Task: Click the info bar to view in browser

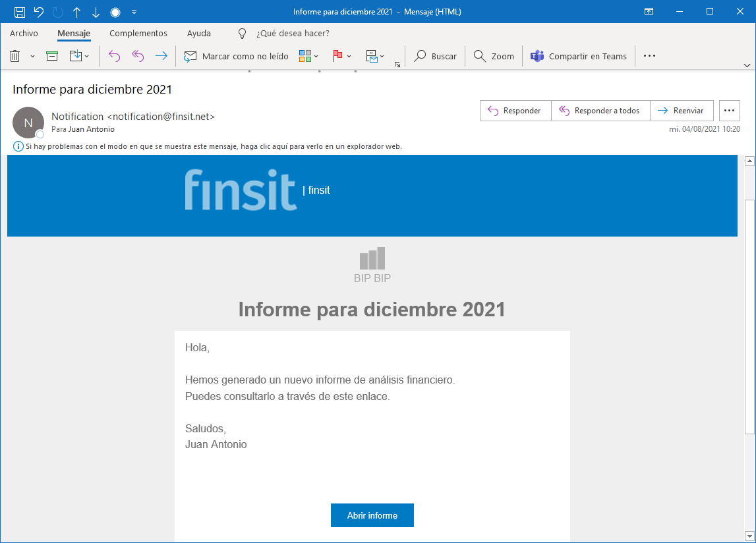Action: 214,146
